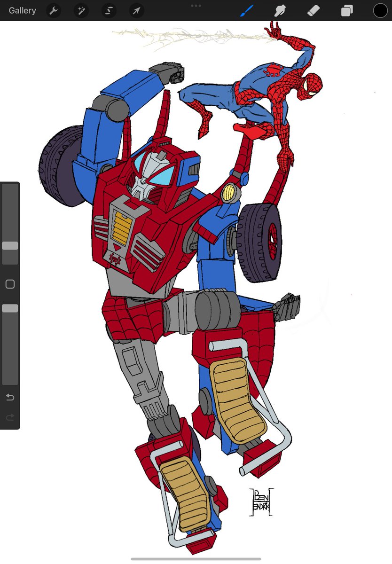The width and height of the screenshot is (392, 564).
Task: Open the Layers panel
Action: [x=347, y=10]
